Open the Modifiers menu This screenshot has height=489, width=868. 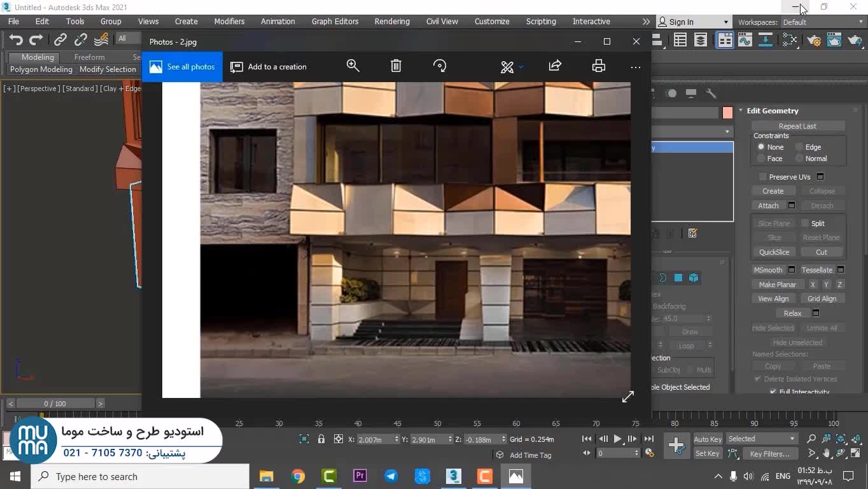click(229, 22)
